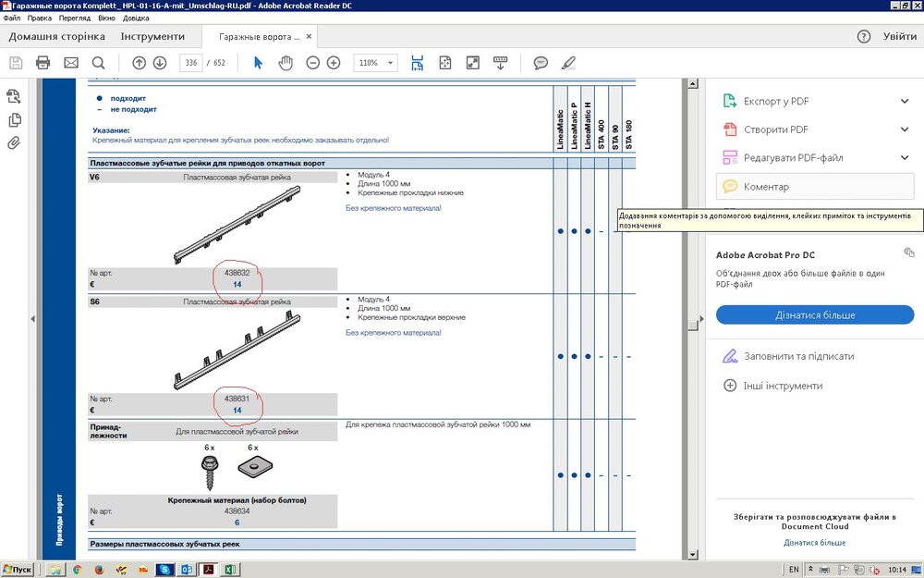Select the Highlight text tool
This screenshot has height=578, width=924.
coord(568,63)
